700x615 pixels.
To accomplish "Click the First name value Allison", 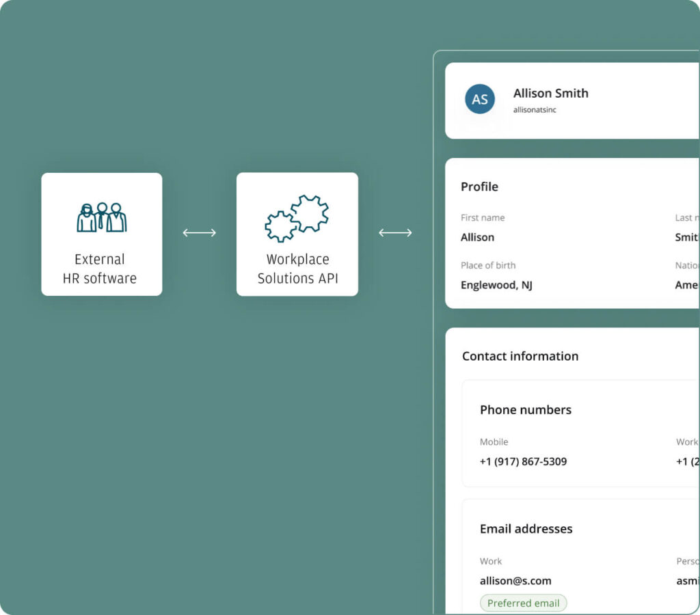I will [x=477, y=237].
